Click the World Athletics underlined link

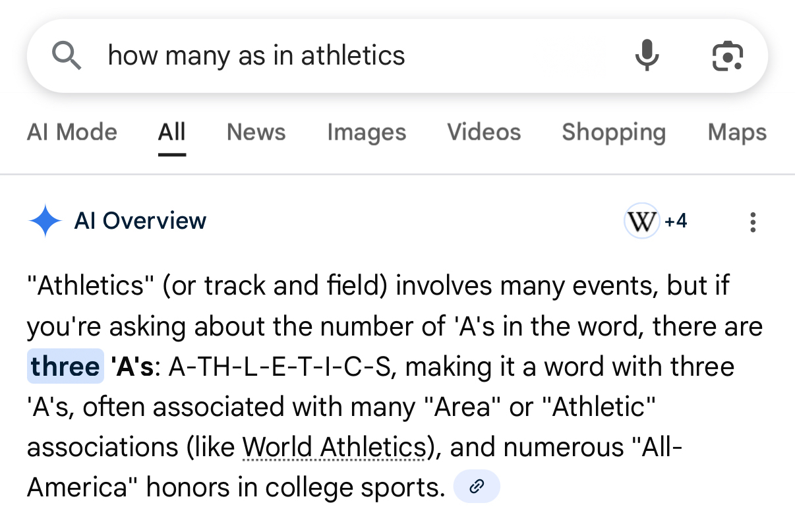(x=334, y=447)
